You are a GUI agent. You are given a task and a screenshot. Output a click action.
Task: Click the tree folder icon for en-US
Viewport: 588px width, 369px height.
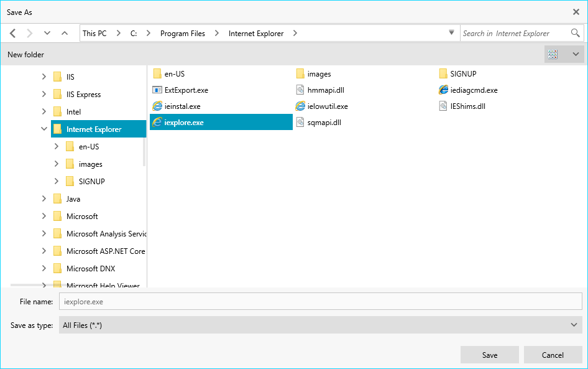pyautogui.click(x=70, y=146)
